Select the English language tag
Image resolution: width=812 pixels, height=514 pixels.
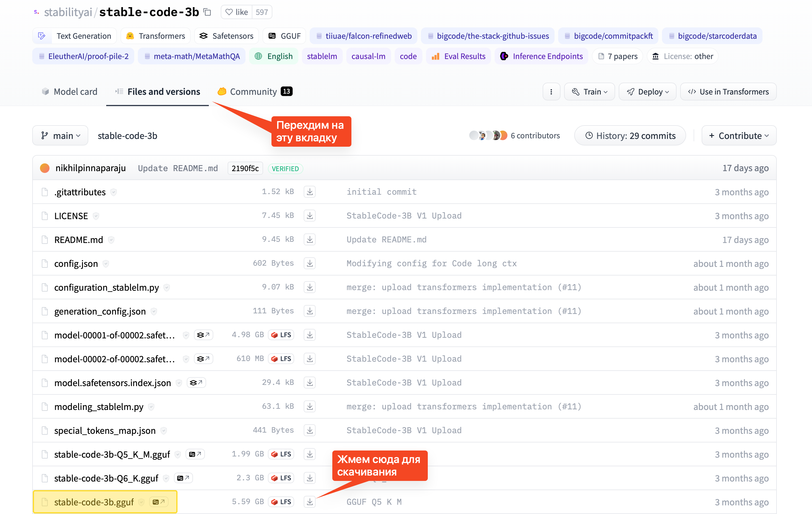tap(274, 56)
